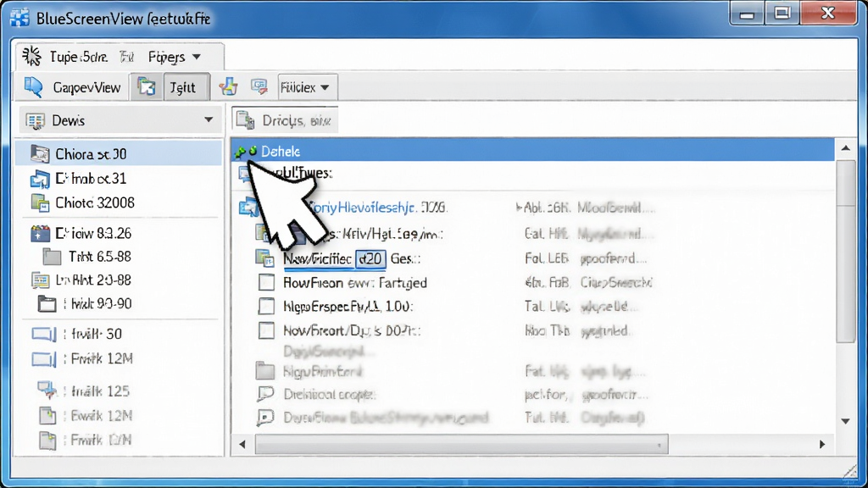Click the vertical scrollbar up arrow
The image size is (868, 488).
[845, 148]
